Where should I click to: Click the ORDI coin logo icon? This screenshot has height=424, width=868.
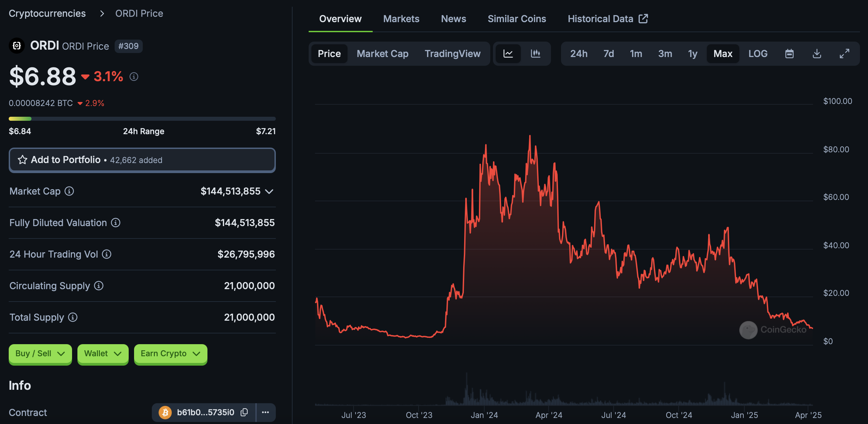[x=16, y=46]
